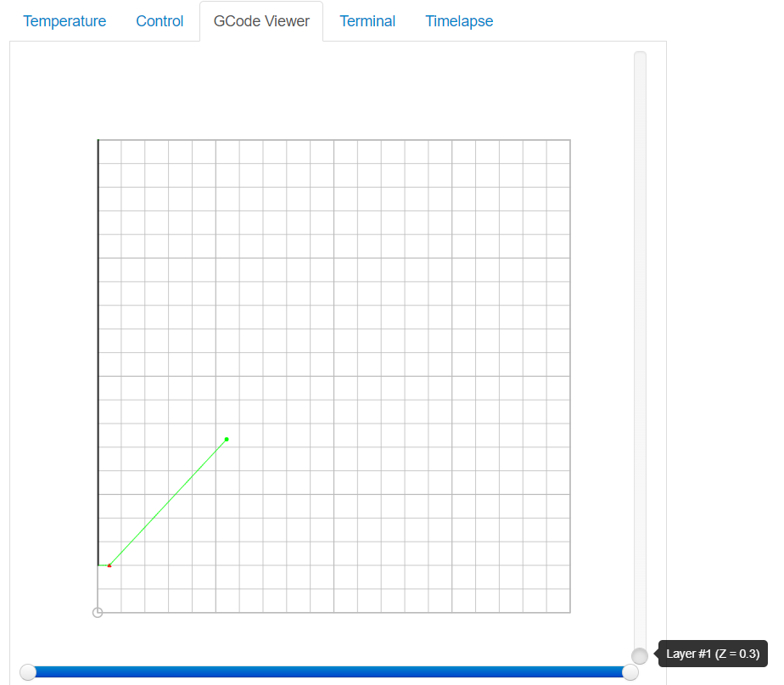This screenshot has width=784, height=685.
Task: Click the vertical layer slider handle
Action: [640, 654]
